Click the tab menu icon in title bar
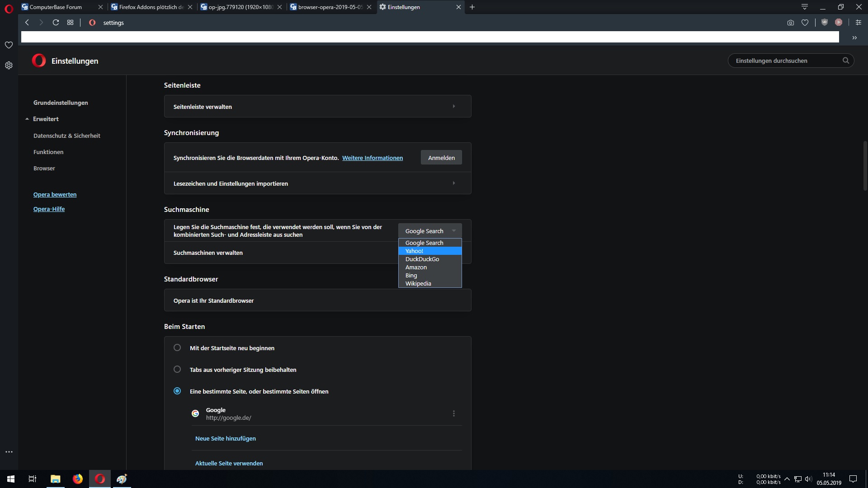Viewport: 868px width, 488px height. 804,7
